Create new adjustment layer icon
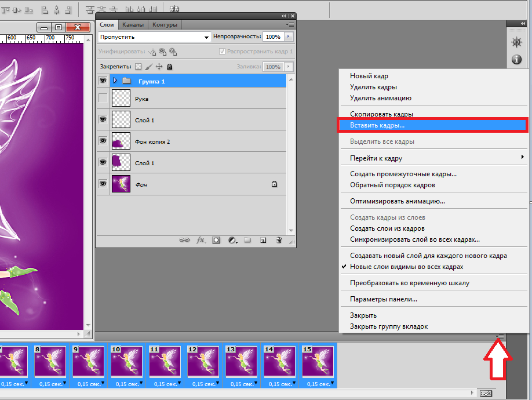The width and height of the screenshot is (532, 400). [x=232, y=240]
